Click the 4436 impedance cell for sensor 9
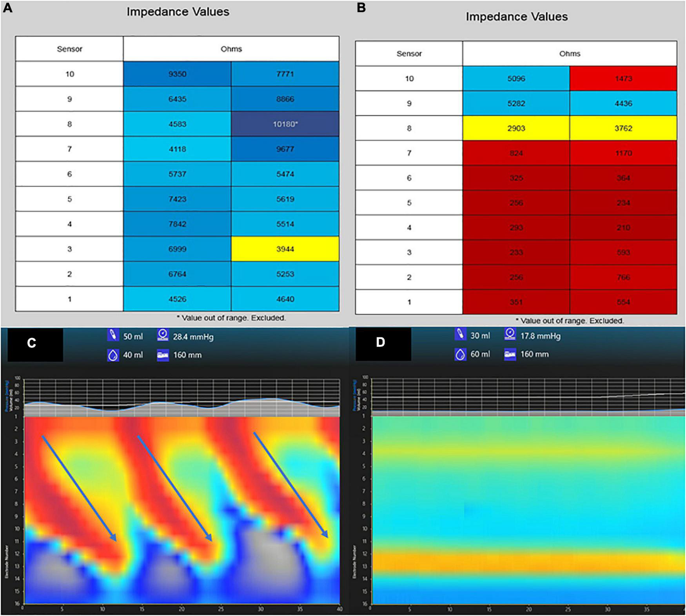This screenshot has height=616, width=686. (x=623, y=103)
